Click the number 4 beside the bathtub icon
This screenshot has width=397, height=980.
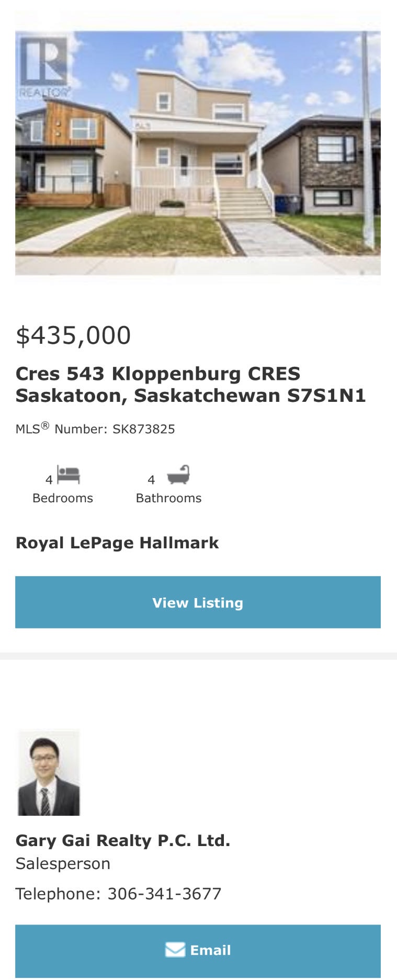(151, 480)
